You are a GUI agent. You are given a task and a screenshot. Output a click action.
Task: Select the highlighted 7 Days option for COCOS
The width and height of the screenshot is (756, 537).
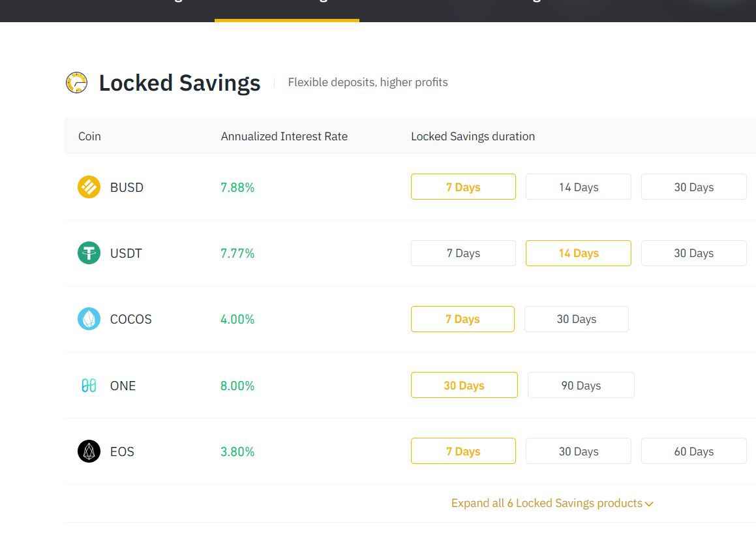[462, 319]
